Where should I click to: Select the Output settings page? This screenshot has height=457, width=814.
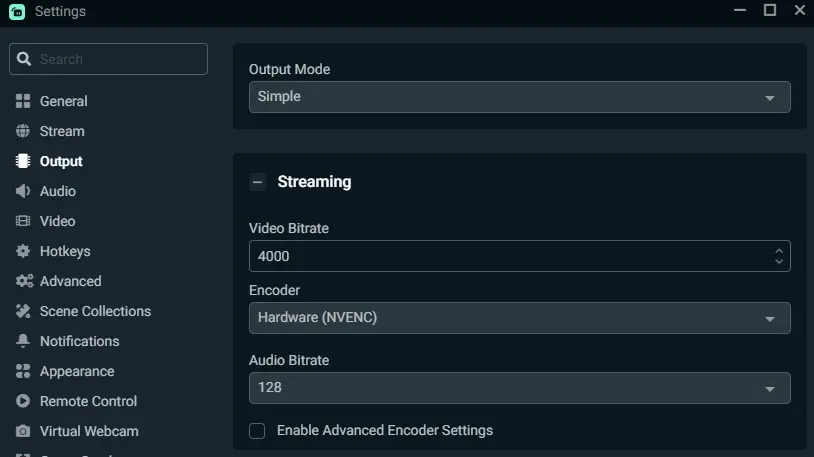[61, 162]
